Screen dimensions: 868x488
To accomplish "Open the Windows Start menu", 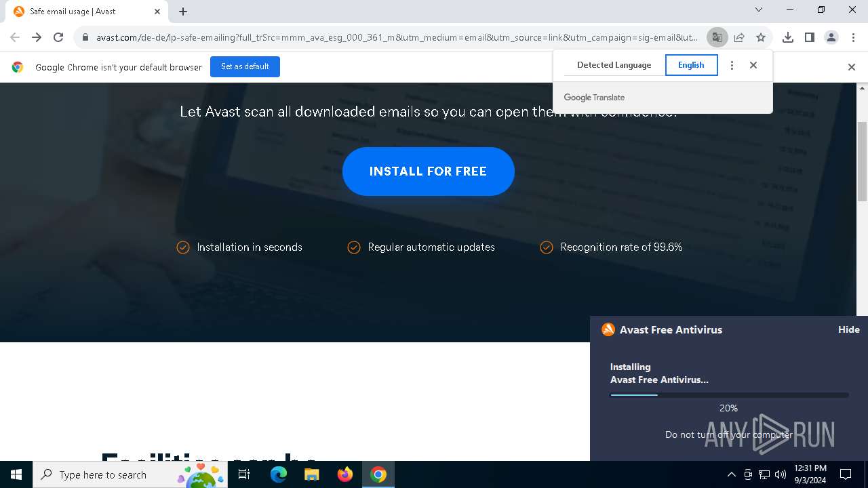I will click(x=16, y=474).
